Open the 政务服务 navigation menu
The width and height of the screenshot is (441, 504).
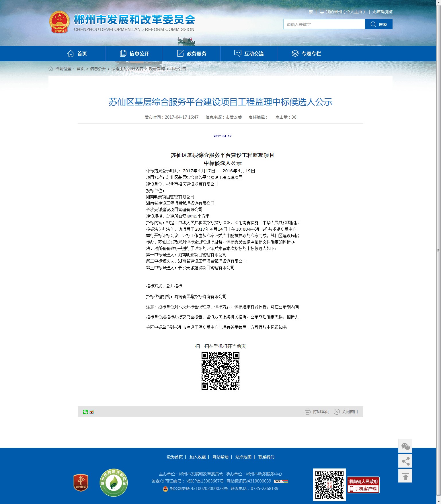192,54
